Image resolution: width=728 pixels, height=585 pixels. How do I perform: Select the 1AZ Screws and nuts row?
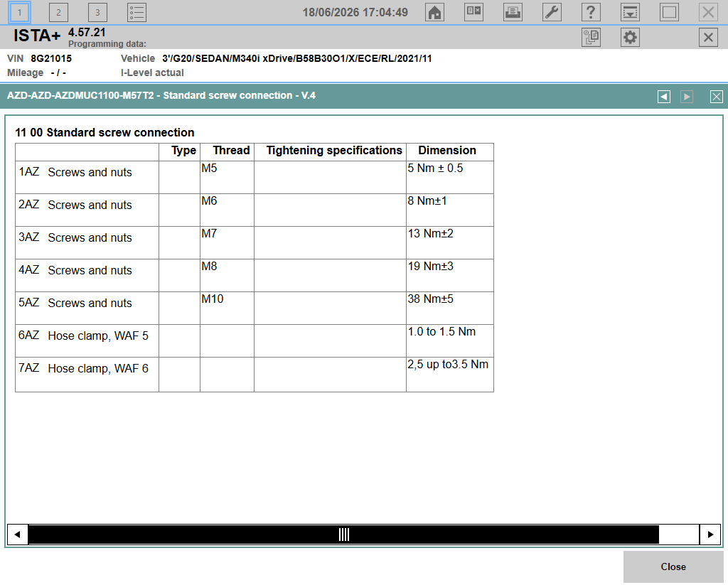[x=255, y=178]
